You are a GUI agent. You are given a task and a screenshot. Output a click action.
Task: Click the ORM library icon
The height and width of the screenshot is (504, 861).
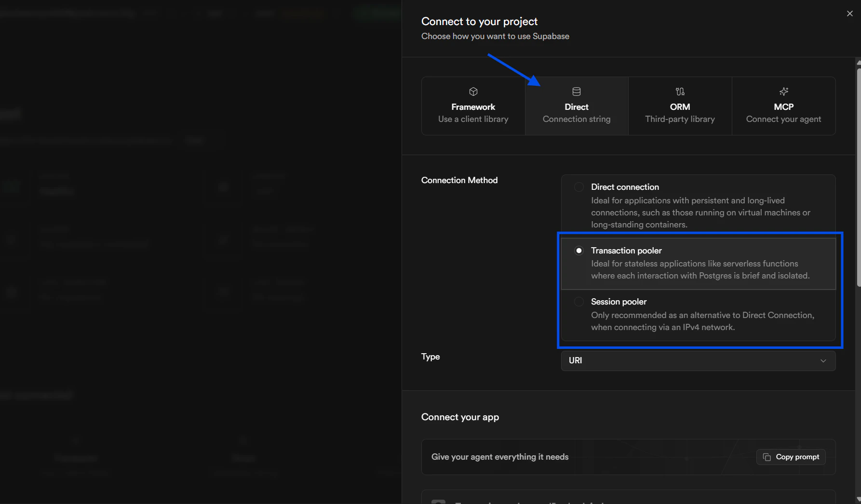coord(680,92)
